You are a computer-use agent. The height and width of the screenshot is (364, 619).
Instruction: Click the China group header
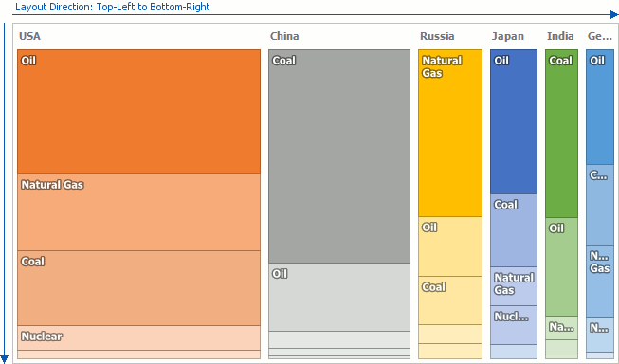[x=284, y=36]
